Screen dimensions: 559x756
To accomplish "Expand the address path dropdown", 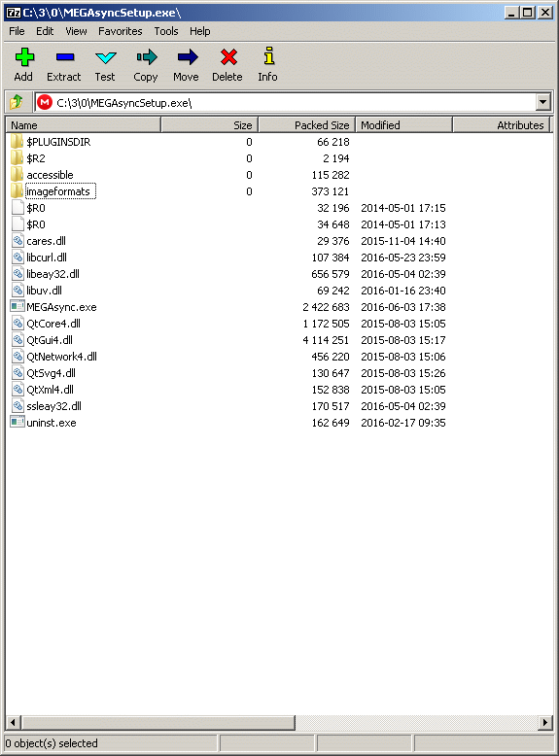I will pyautogui.click(x=542, y=102).
